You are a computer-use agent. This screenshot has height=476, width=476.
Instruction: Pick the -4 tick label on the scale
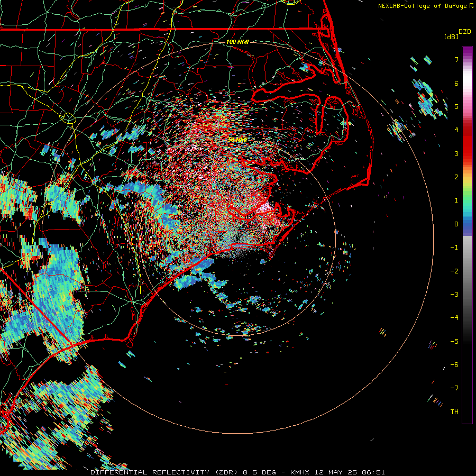point(454,318)
